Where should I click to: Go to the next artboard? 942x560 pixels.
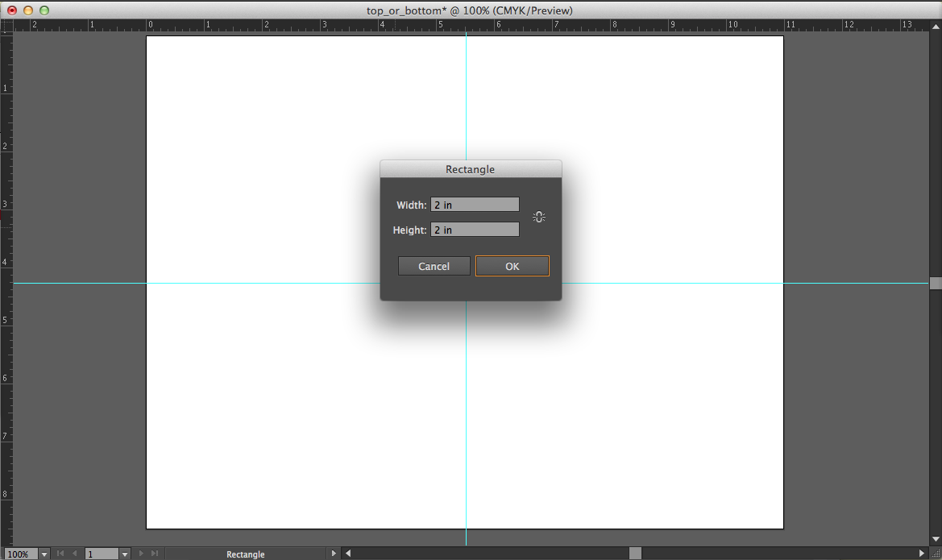pos(141,554)
